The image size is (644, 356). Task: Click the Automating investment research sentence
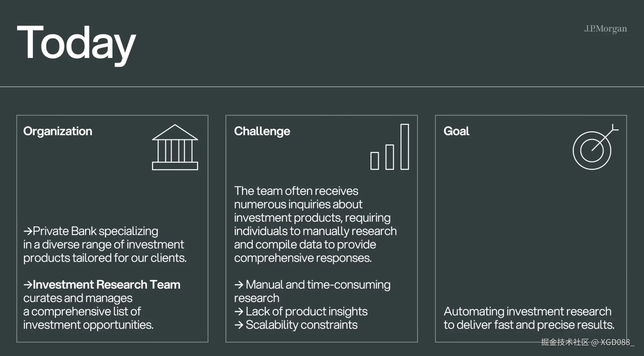coord(529,318)
